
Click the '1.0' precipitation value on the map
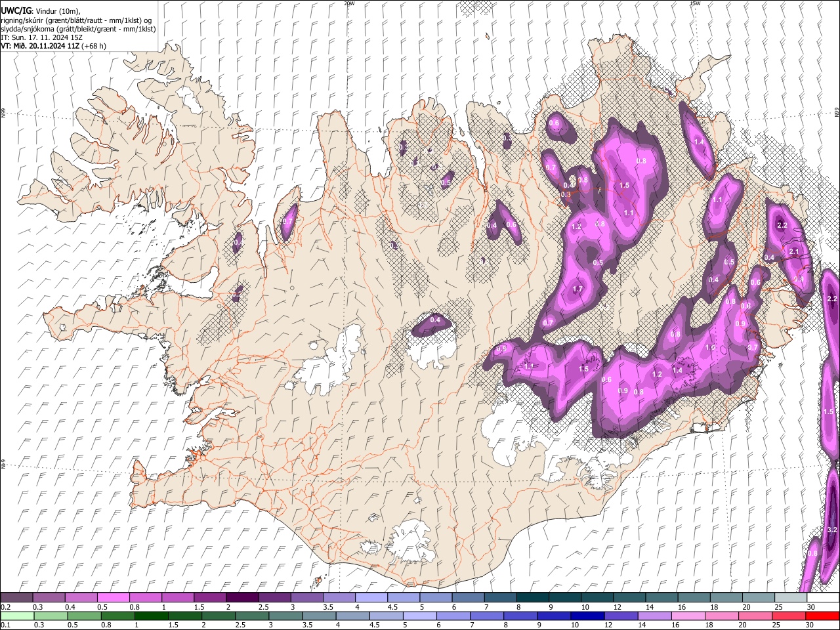[709, 347]
